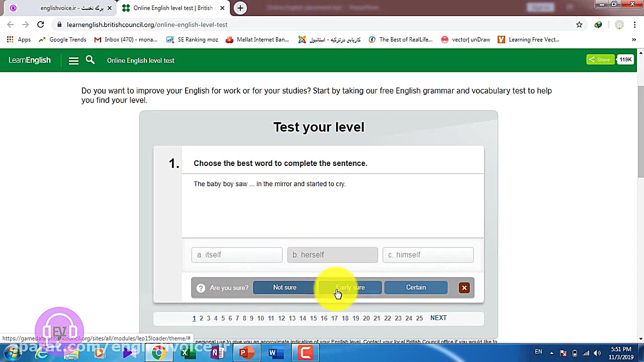Screen dimensions: 644x362
Task: Choose answer 'c. himself'
Action: 428,255
